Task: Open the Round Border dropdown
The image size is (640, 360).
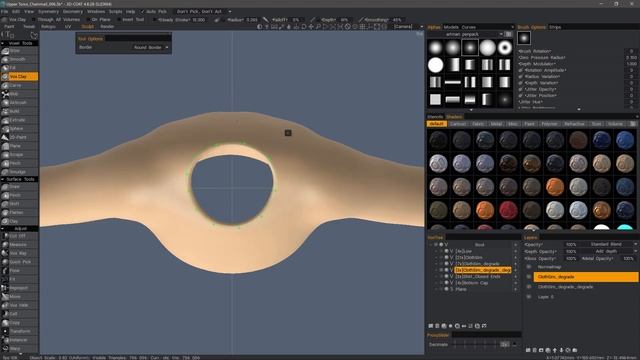Action: [x=151, y=47]
